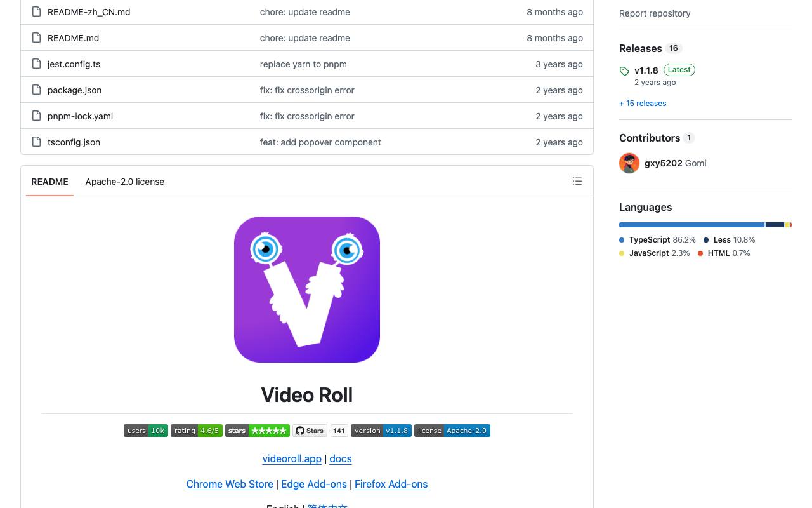
Task: Open commit 'replace yarn to pnpm'
Action: point(303,64)
